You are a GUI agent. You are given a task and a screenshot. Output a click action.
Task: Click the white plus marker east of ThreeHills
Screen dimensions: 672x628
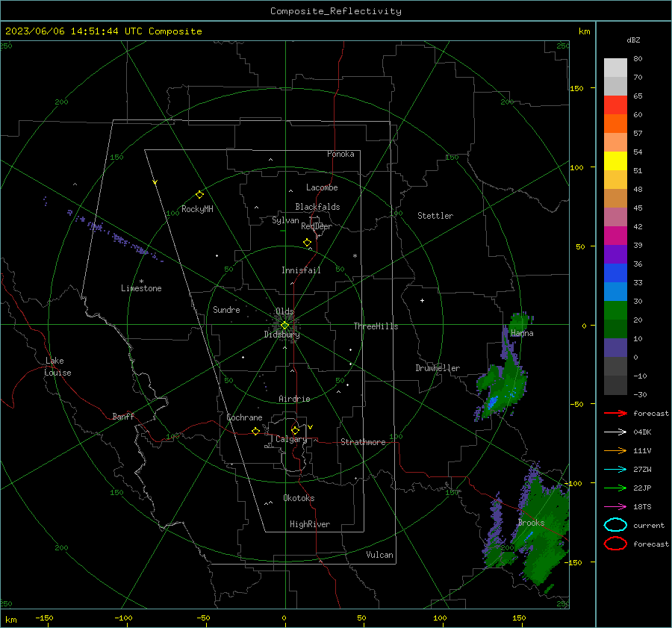[422, 300]
